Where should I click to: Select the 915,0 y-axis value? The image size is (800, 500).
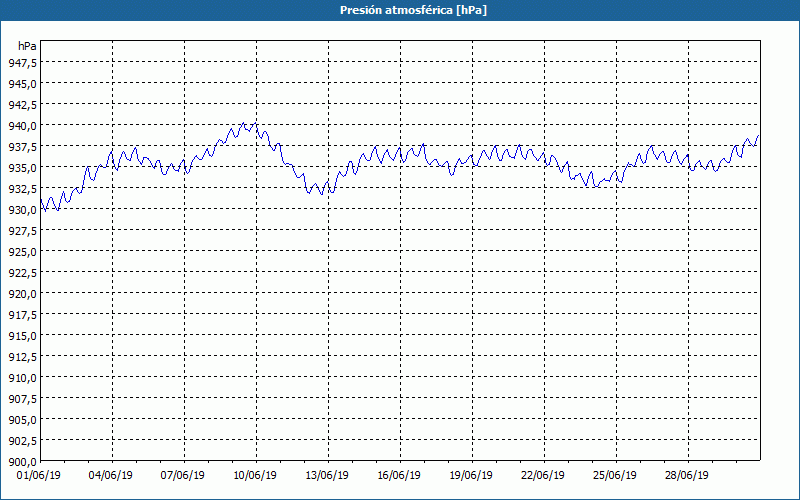pos(22,336)
